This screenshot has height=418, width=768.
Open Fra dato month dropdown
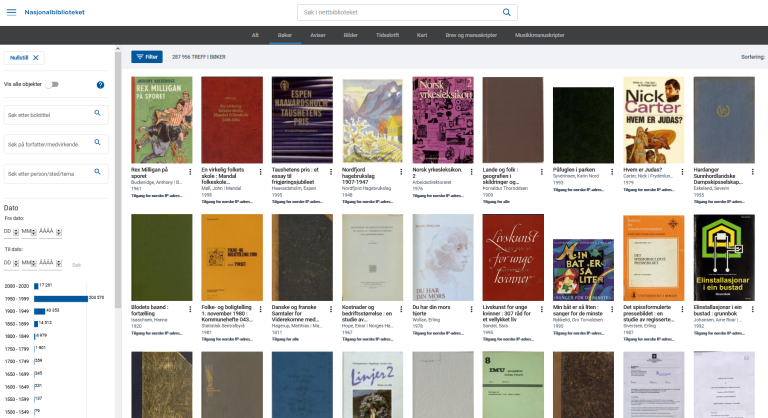[x=29, y=231]
